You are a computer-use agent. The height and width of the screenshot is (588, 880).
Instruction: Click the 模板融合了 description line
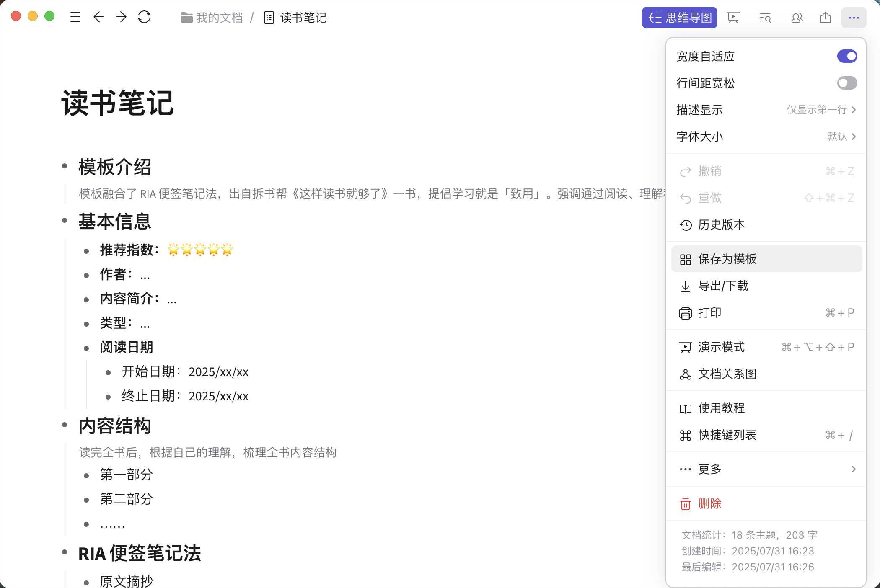coord(371,193)
